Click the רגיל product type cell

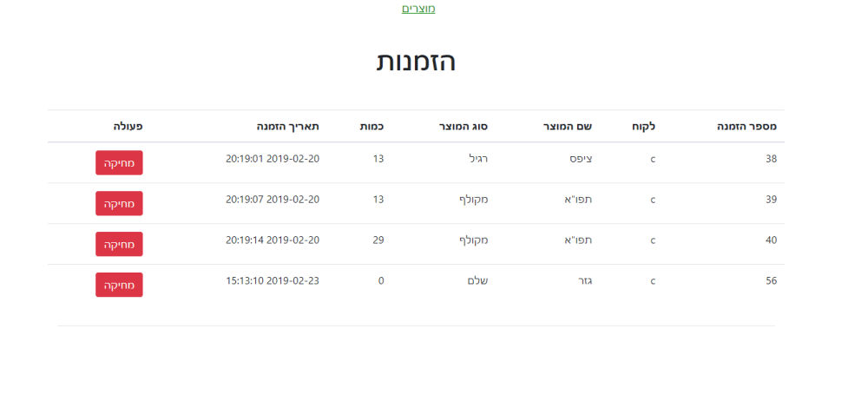pyautogui.click(x=477, y=159)
